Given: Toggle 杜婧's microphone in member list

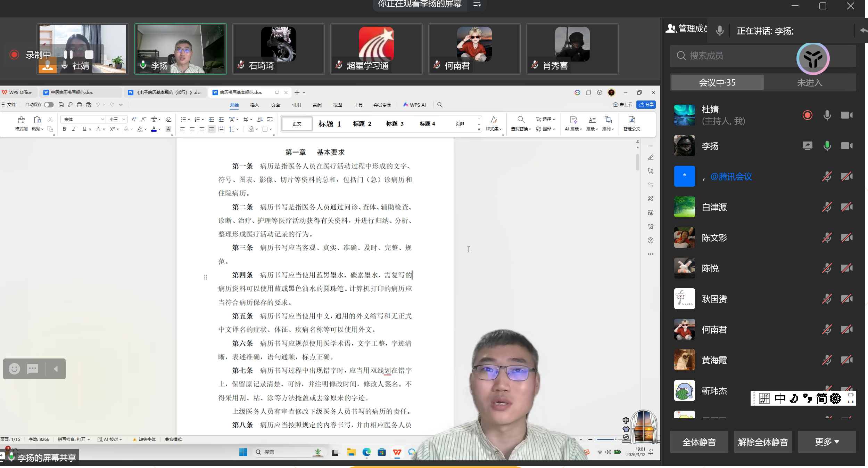Looking at the screenshot, I should [x=827, y=115].
